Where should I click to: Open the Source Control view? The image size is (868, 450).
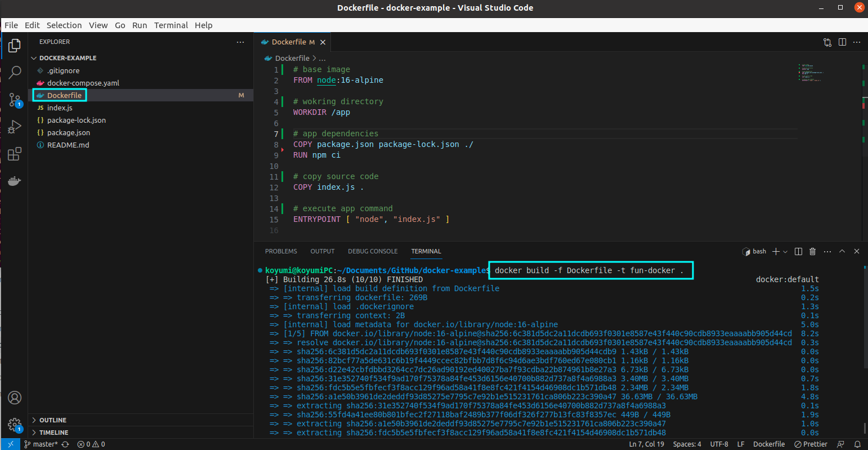coord(15,100)
